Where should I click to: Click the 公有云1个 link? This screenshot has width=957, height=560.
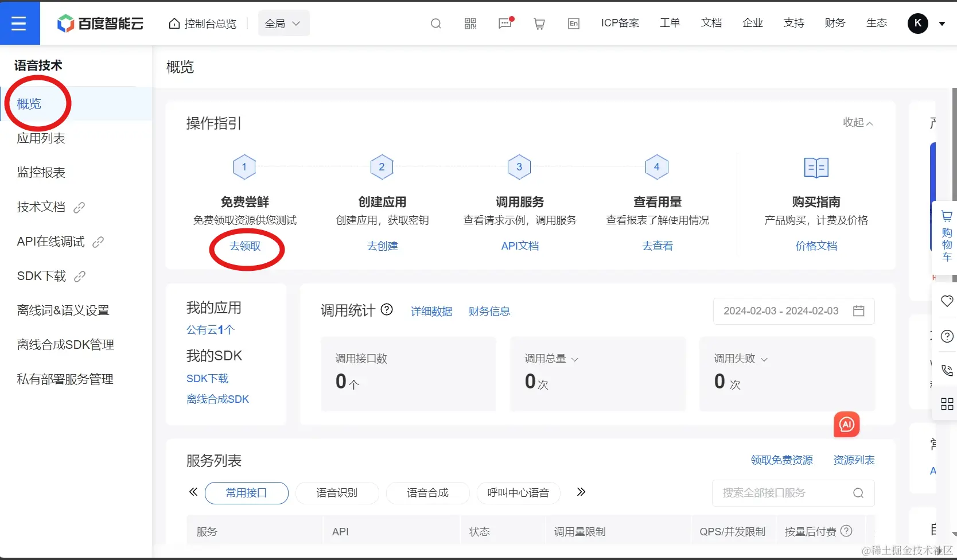pyautogui.click(x=211, y=330)
